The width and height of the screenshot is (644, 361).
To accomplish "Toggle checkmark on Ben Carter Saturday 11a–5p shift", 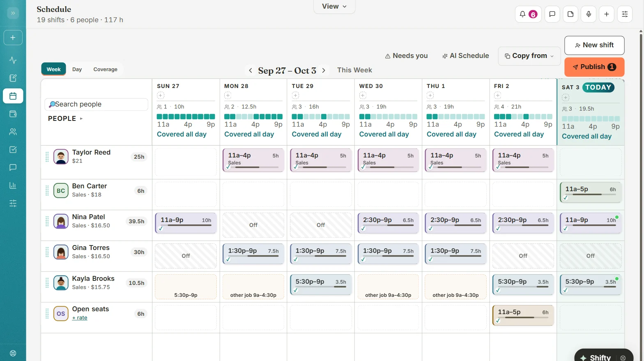I will (566, 198).
